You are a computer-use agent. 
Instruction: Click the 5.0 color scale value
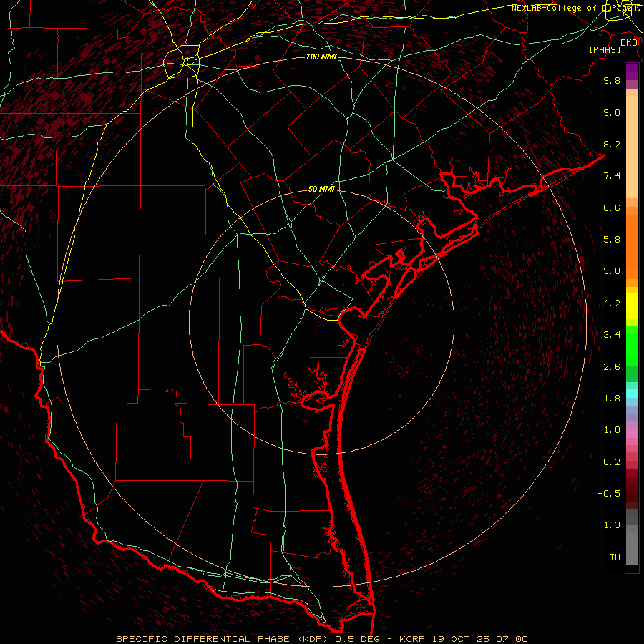point(612,271)
